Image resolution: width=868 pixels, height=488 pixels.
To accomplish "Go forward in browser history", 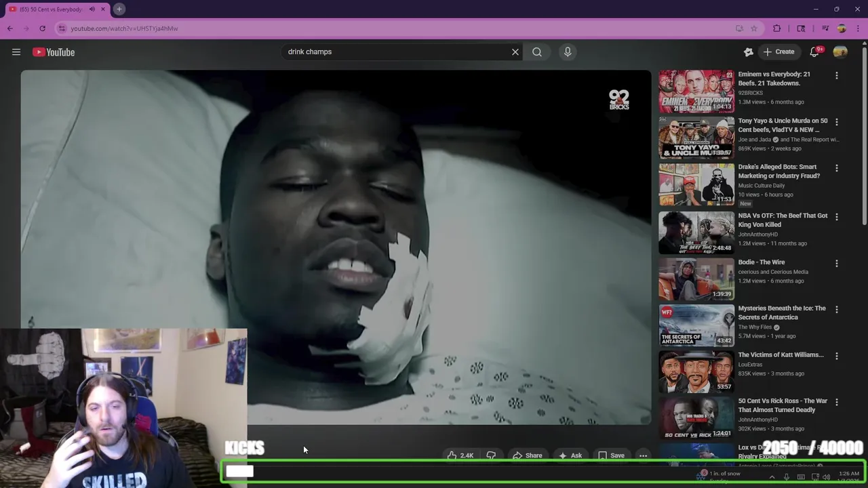I will pos(26,28).
